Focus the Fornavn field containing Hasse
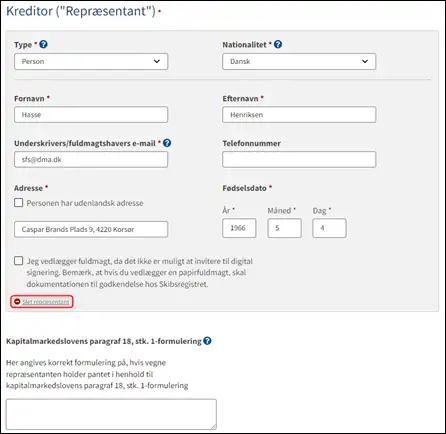446x434 pixels. [91, 115]
